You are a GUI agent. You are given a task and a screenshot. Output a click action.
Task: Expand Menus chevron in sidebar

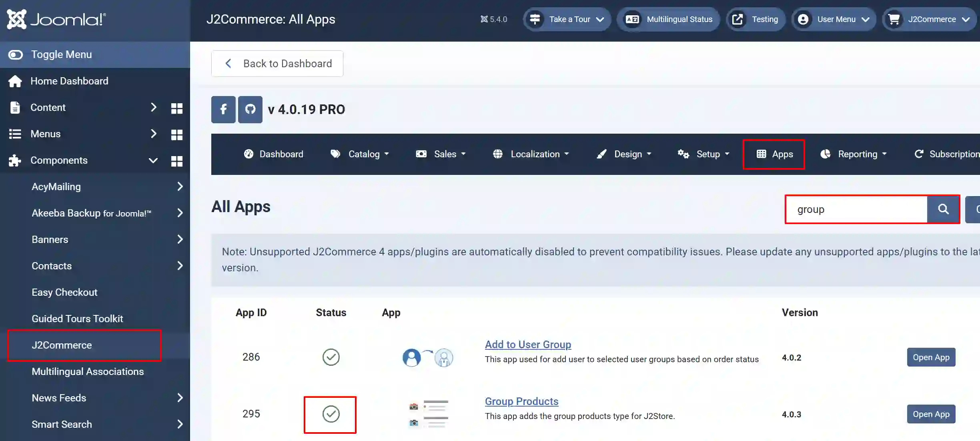(x=153, y=134)
